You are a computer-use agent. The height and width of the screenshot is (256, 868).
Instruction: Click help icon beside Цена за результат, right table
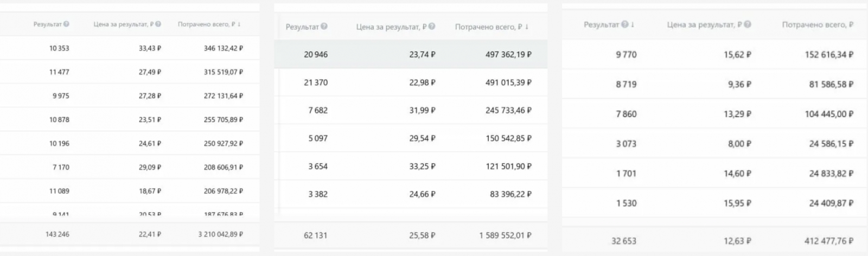pyautogui.click(x=748, y=24)
